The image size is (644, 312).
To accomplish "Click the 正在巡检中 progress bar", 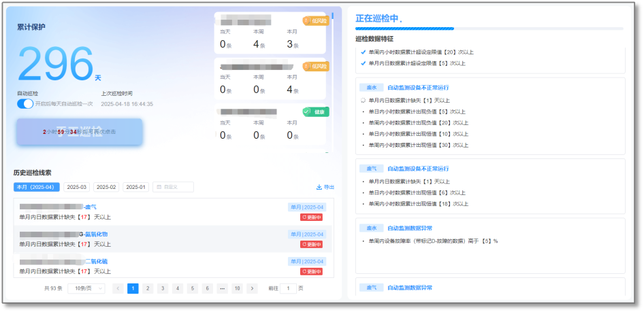I will [489, 29].
